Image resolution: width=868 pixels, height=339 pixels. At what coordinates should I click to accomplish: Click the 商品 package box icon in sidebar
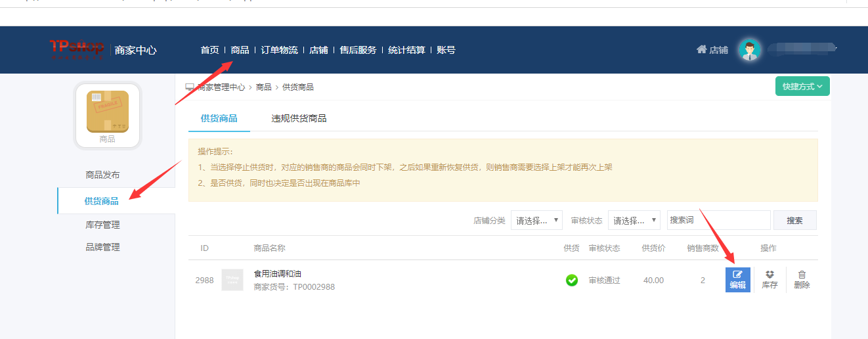tap(108, 112)
